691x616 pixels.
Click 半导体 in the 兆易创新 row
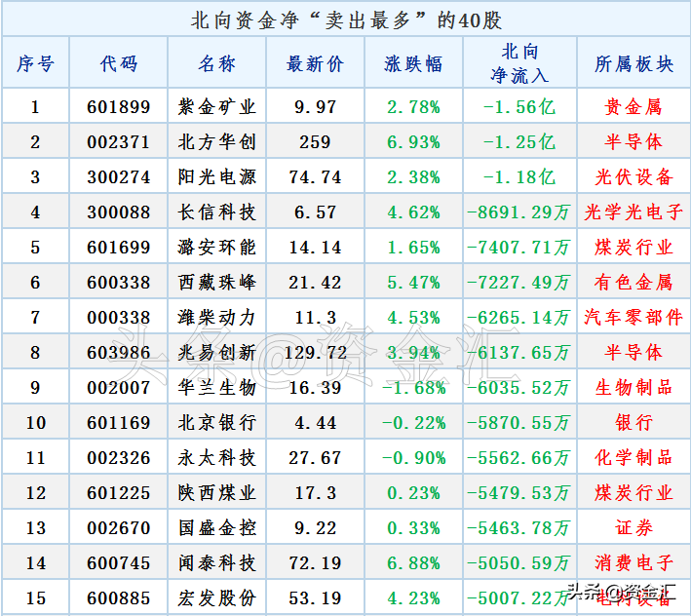(633, 353)
